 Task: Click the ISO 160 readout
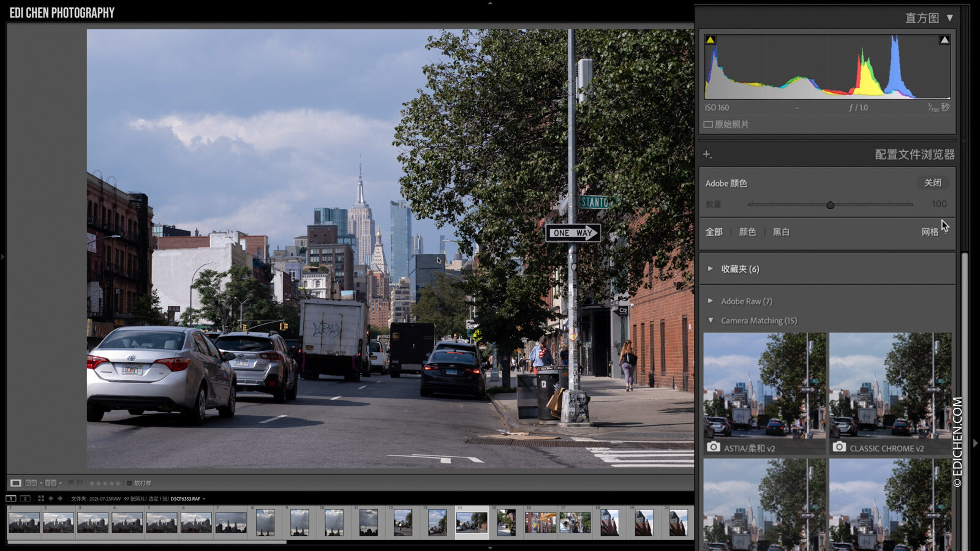[x=717, y=107]
